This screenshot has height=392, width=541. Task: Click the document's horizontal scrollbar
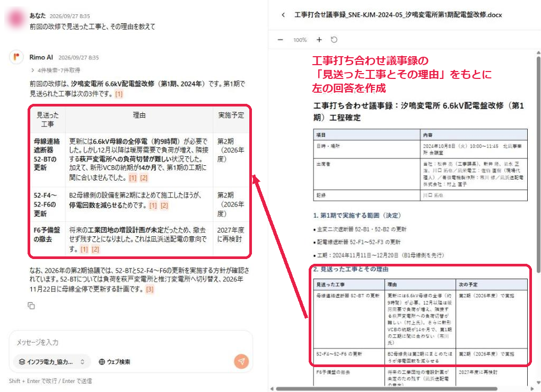click(x=387, y=389)
